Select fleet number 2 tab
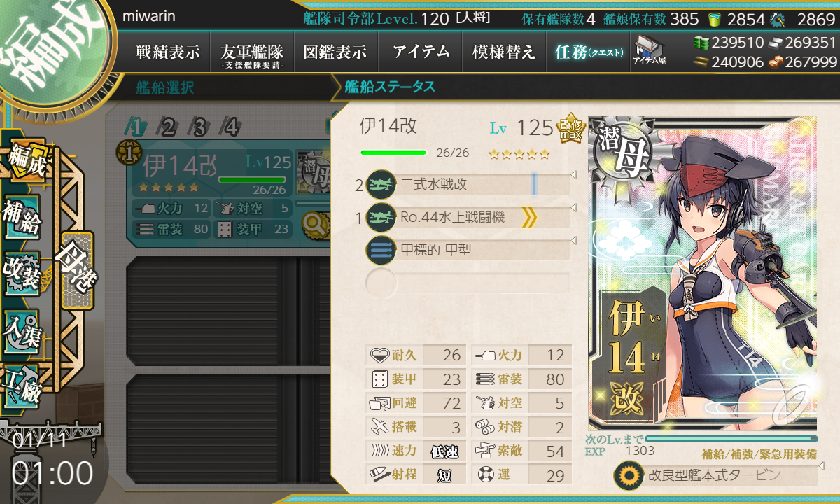The height and width of the screenshot is (504, 840). coord(169,127)
